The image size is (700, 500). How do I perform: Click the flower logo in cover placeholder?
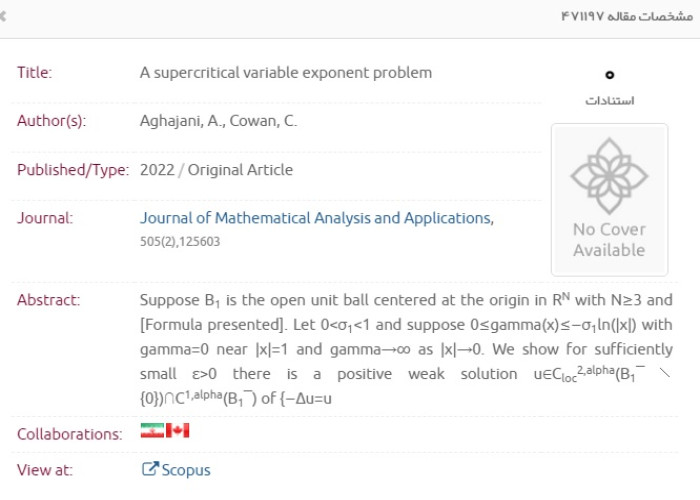tap(609, 175)
